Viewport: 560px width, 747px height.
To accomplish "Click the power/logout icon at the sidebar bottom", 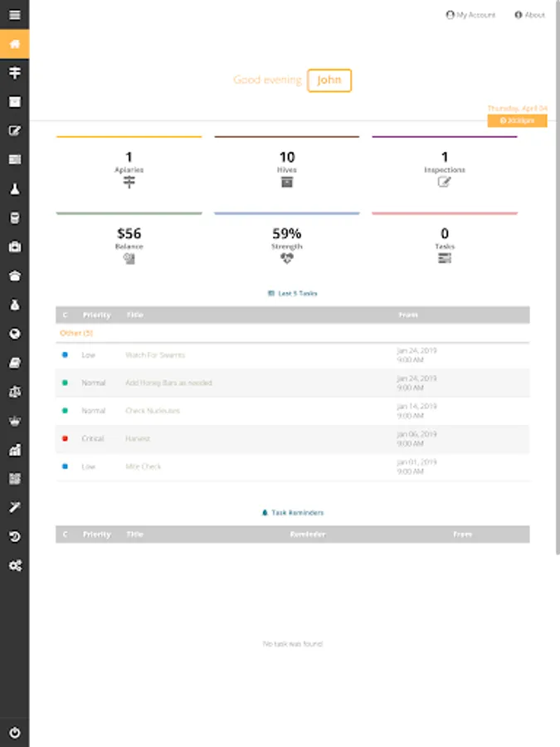I will (x=15, y=733).
